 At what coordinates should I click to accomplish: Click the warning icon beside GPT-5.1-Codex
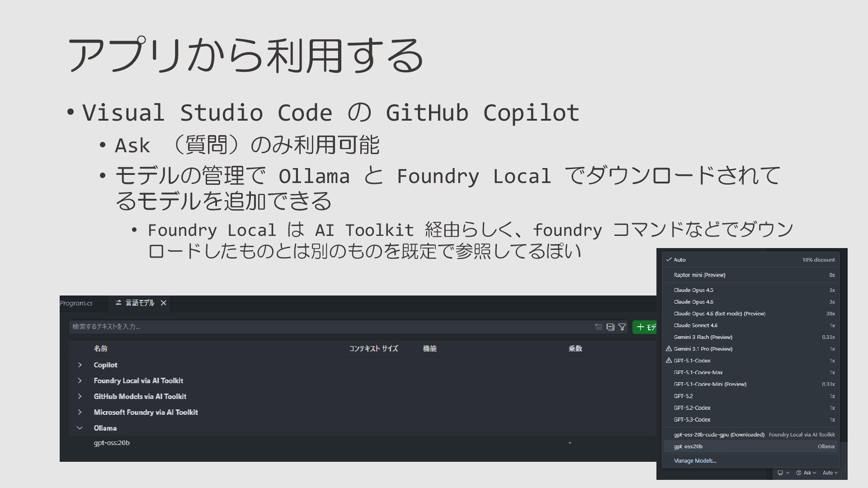(x=669, y=361)
